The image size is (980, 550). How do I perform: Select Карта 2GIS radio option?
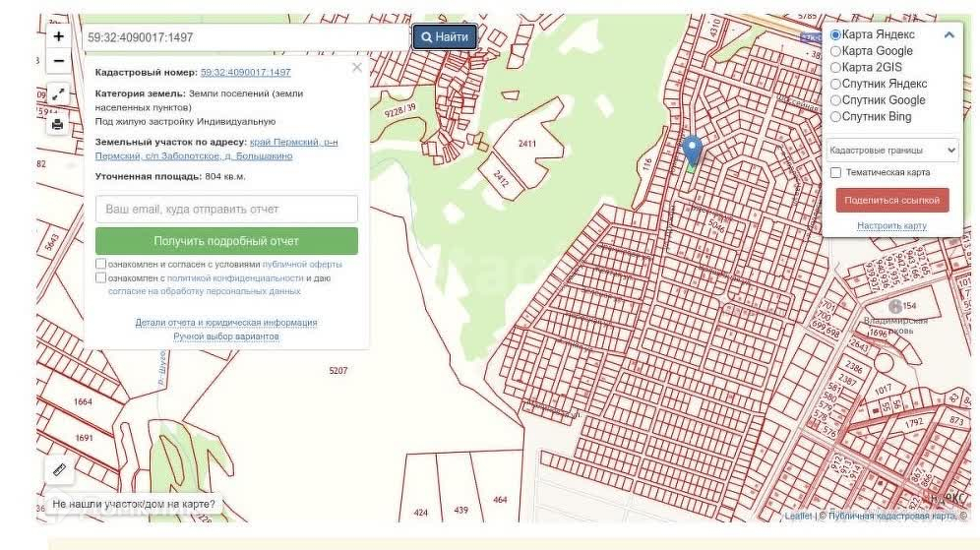pos(835,68)
